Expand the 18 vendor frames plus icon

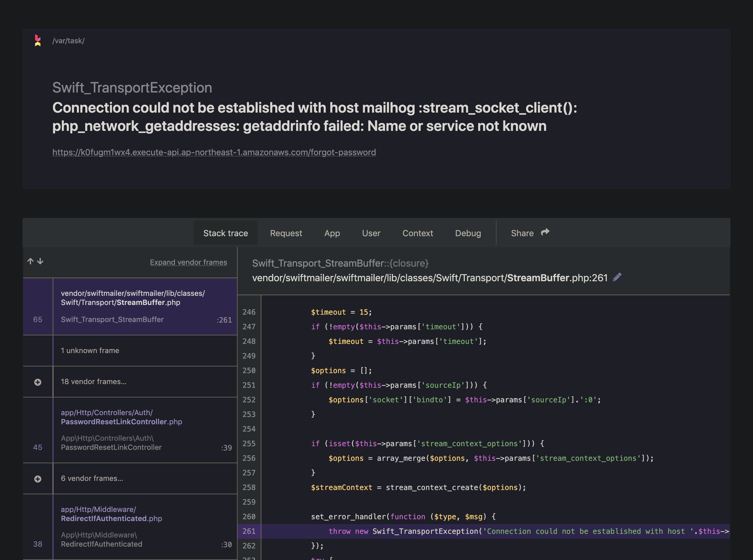click(38, 382)
